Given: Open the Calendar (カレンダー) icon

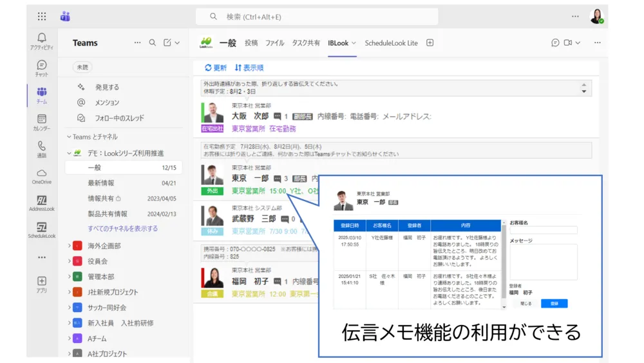Looking at the screenshot, I should [41, 123].
